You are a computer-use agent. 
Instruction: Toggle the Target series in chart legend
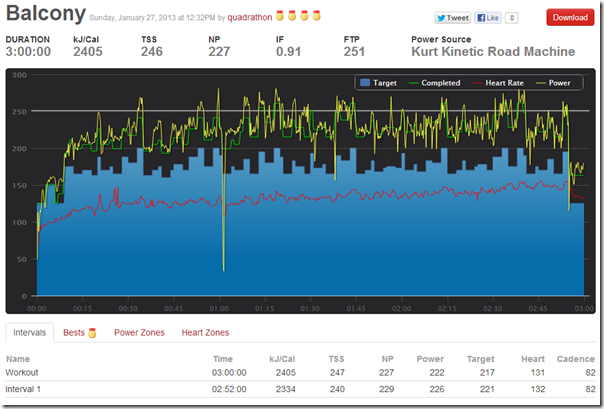point(378,83)
